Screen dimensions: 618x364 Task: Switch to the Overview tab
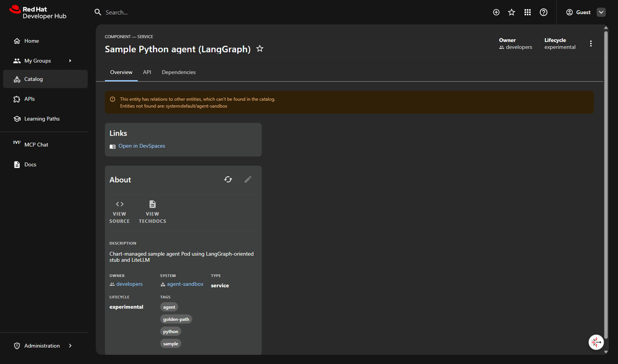click(121, 72)
